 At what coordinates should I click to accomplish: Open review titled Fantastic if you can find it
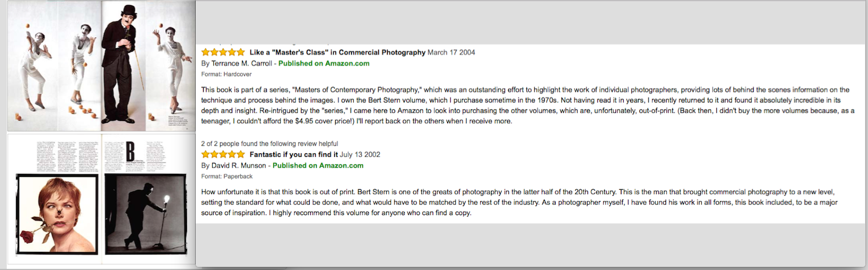294,154
